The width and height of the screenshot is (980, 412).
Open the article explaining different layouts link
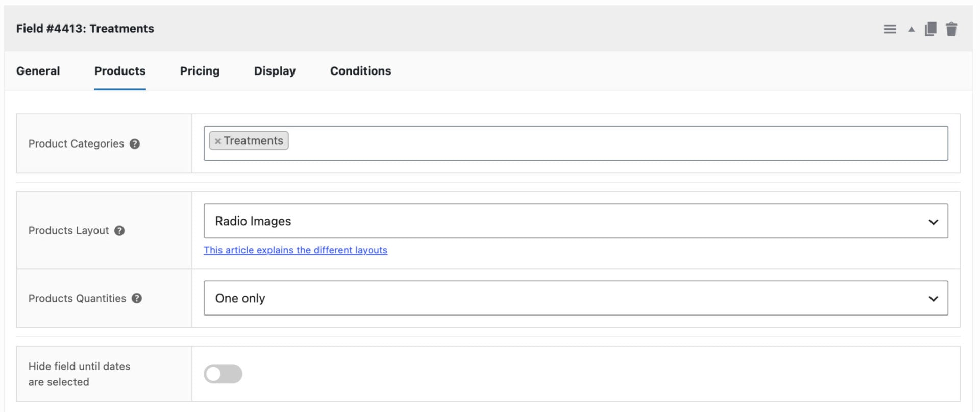coord(296,250)
